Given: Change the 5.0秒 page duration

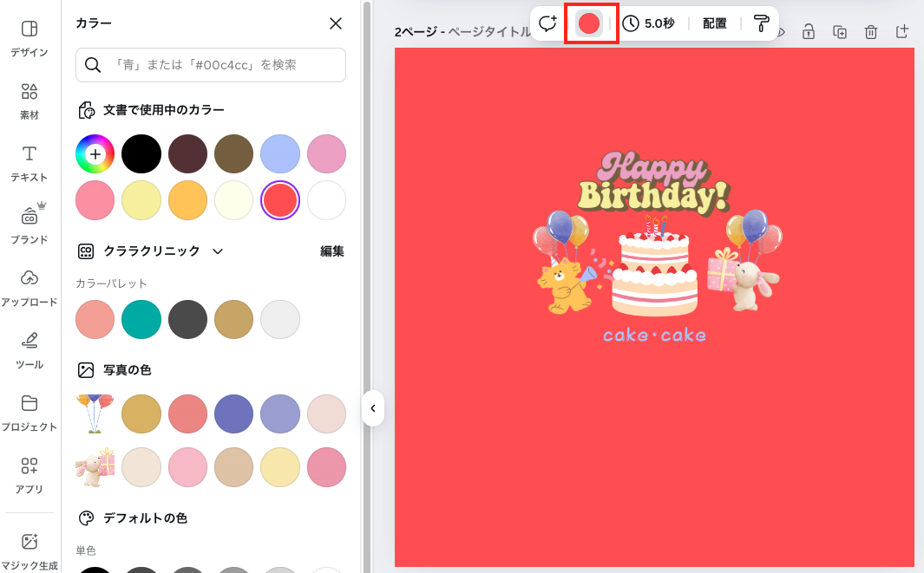Looking at the screenshot, I should [648, 23].
